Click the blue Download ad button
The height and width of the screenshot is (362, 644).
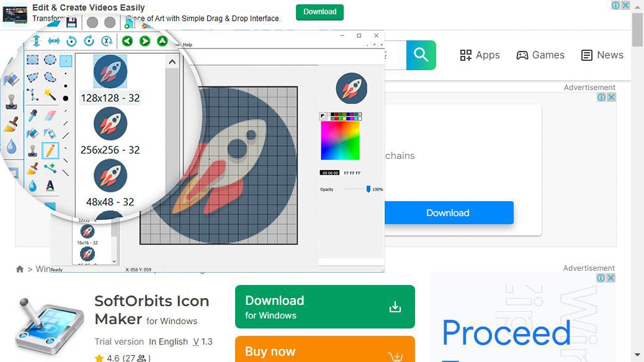click(x=447, y=213)
